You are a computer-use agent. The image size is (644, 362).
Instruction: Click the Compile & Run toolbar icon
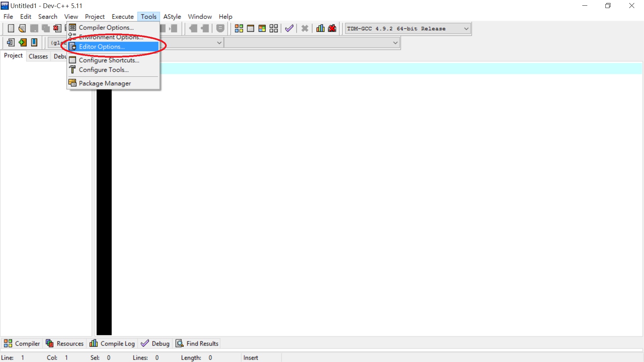pyautogui.click(x=262, y=28)
